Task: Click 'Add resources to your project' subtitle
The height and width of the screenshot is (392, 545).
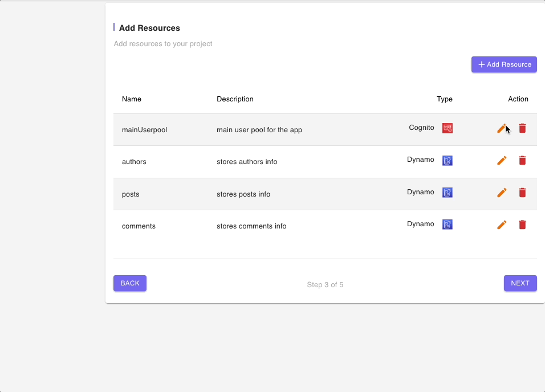Action: pos(162,44)
